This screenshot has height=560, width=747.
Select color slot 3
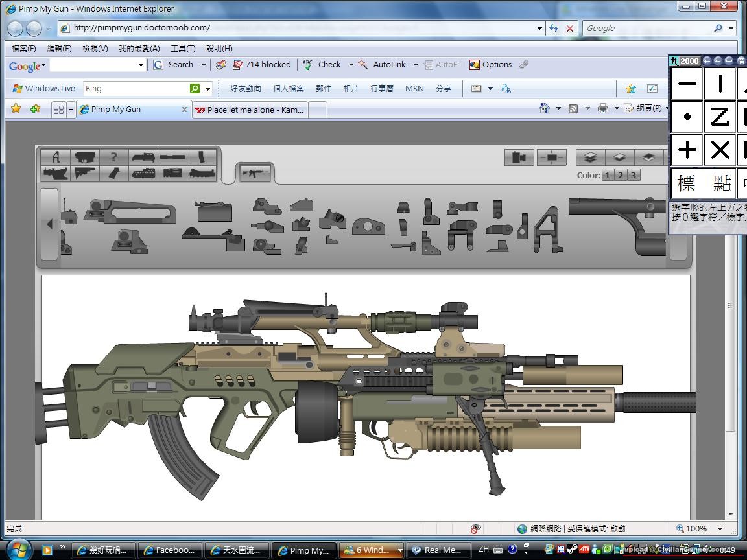click(x=634, y=175)
